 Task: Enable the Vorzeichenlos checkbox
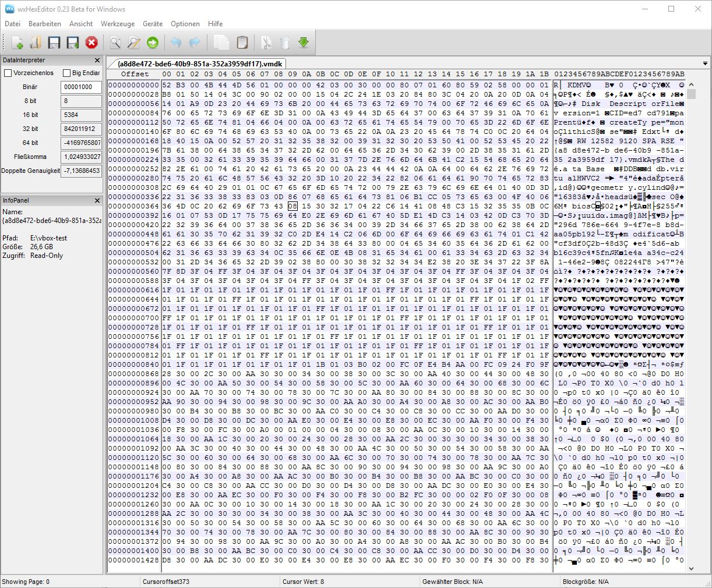click(x=8, y=73)
